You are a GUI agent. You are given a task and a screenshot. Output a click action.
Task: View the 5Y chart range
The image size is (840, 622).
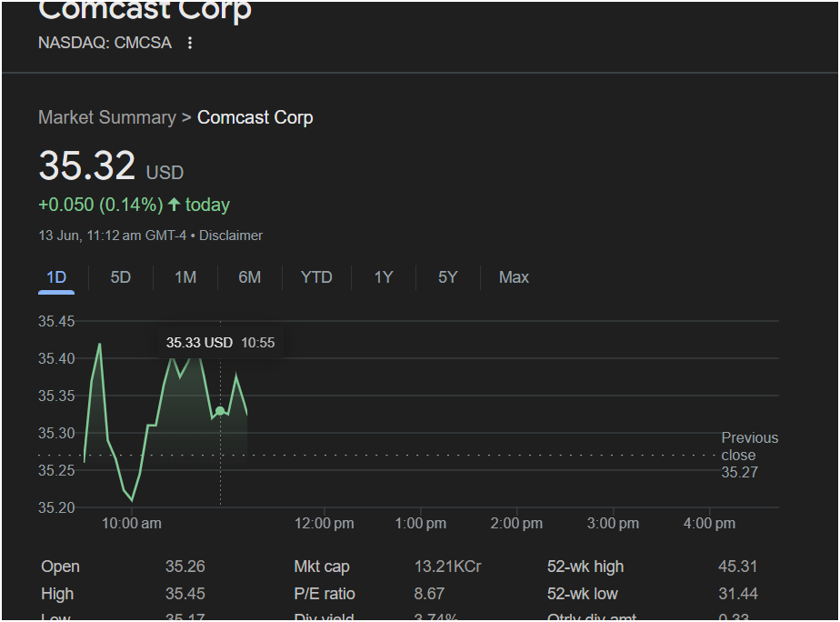click(x=448, y=277)
